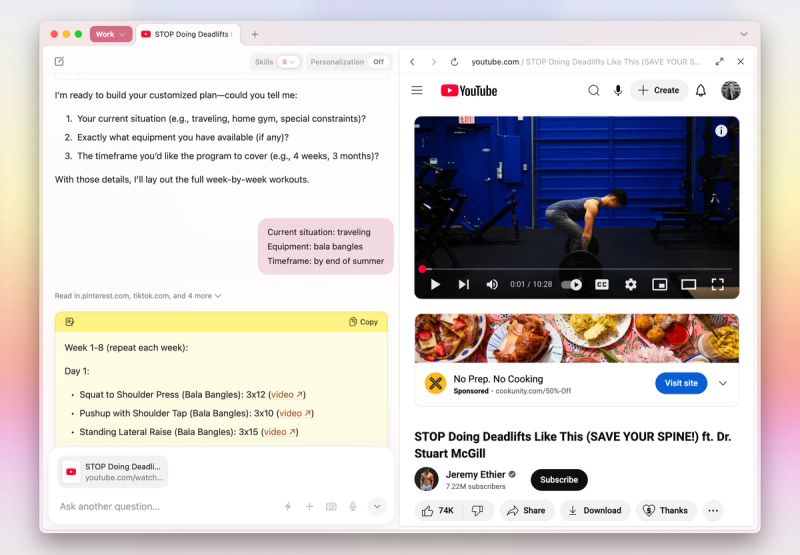Share the video
This screenshot has width=800, height=555.
[x=527, y=511]
